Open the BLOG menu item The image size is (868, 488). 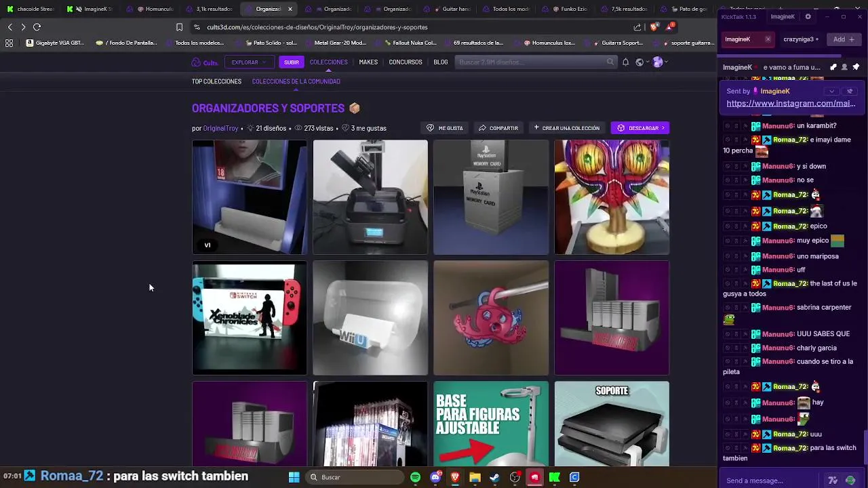[441, 62]
